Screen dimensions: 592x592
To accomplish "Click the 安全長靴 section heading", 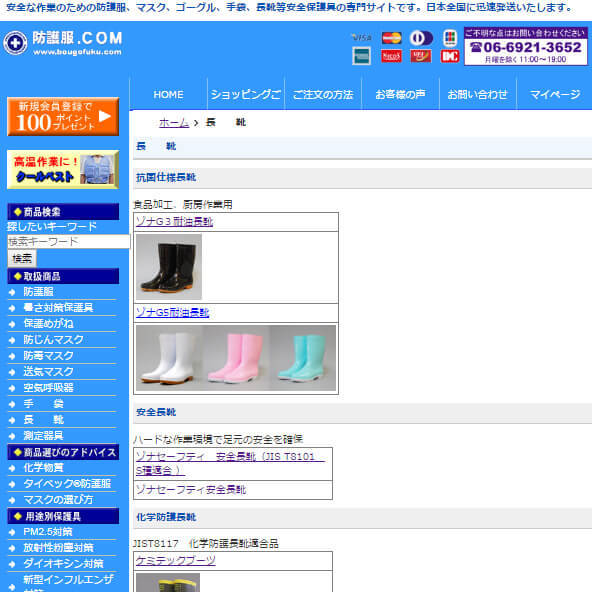I will (156, 412).
